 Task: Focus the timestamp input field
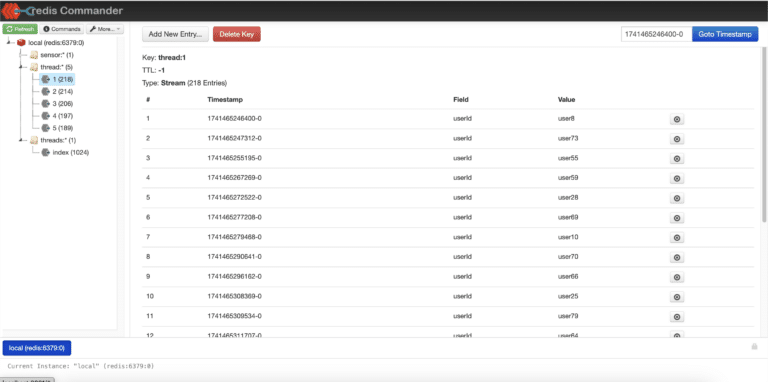point(656,34)
